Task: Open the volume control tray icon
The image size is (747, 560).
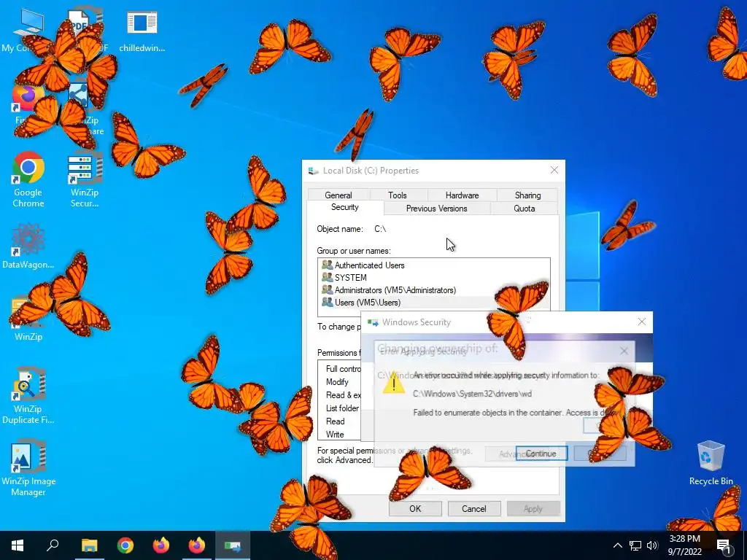Action: (652, 545)
